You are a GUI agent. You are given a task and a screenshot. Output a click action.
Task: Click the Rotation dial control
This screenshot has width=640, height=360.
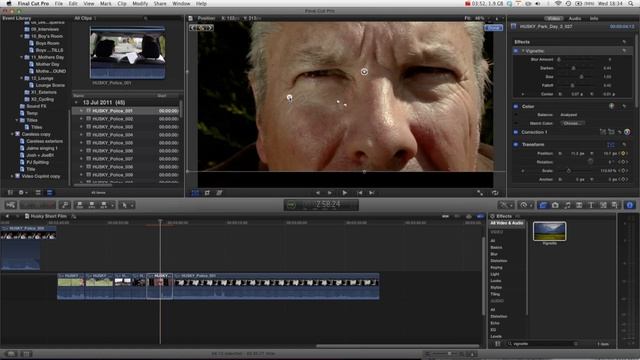pyautogui.click(x=590, y=162)
